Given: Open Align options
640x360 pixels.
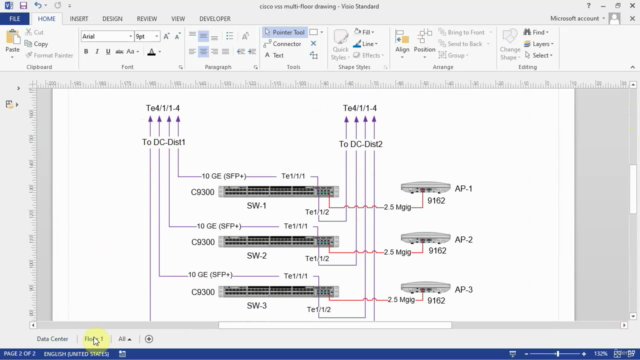Looking at the screenshot, I should click(x=402, y=44).
